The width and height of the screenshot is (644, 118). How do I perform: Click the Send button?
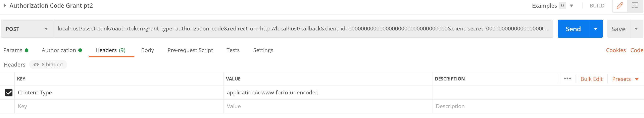coord(573,29)
